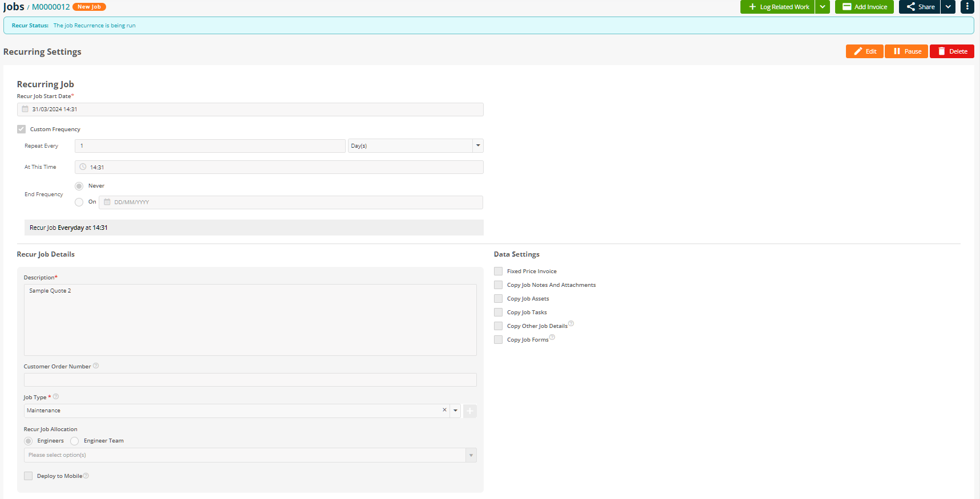This screenshot has width=980, height=499.
Task: Select the Engineers allocation radio button
Action: pos(29,441)
